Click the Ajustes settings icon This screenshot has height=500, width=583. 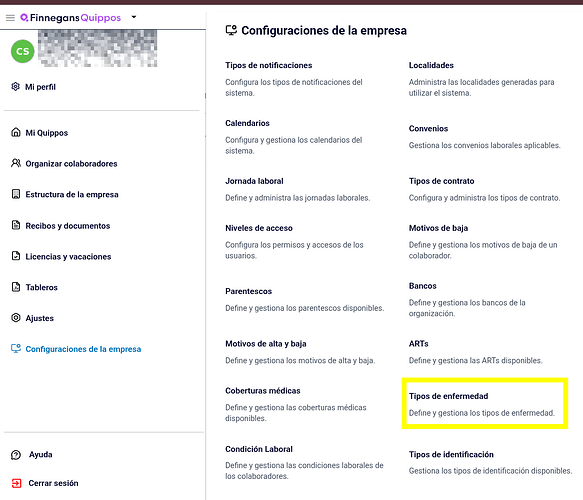pos(16,318)
